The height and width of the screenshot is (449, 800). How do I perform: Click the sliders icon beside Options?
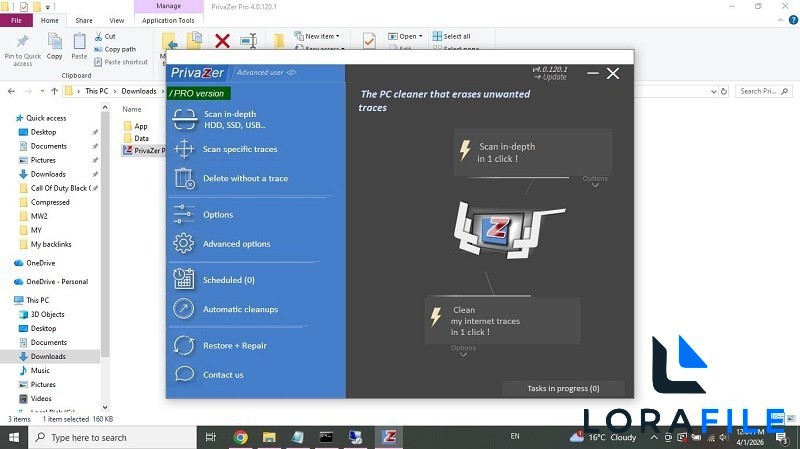[184, 214]
